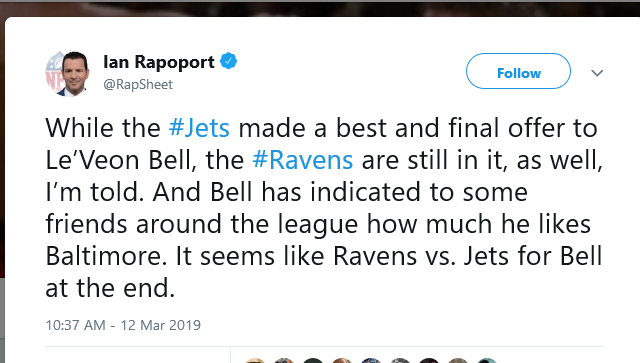Viewport: 640px width, 363px height.
Task: Open the fourth liker avatar, brown toned
Action: point(342,361)
